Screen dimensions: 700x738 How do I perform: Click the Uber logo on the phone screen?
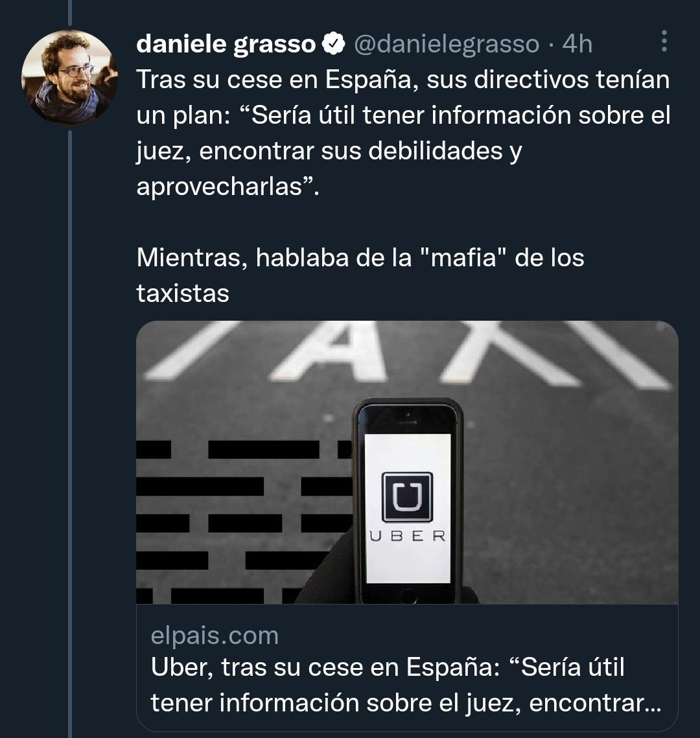407,497
